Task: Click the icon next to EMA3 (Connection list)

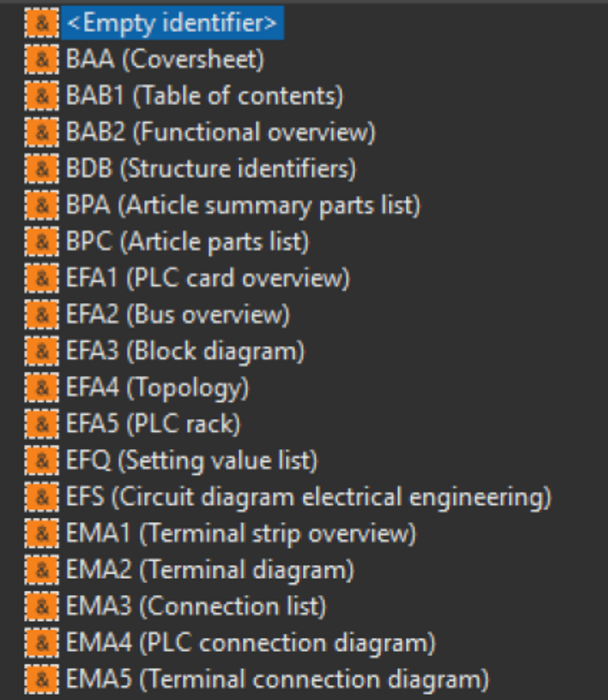Action: tap(41, 607)
